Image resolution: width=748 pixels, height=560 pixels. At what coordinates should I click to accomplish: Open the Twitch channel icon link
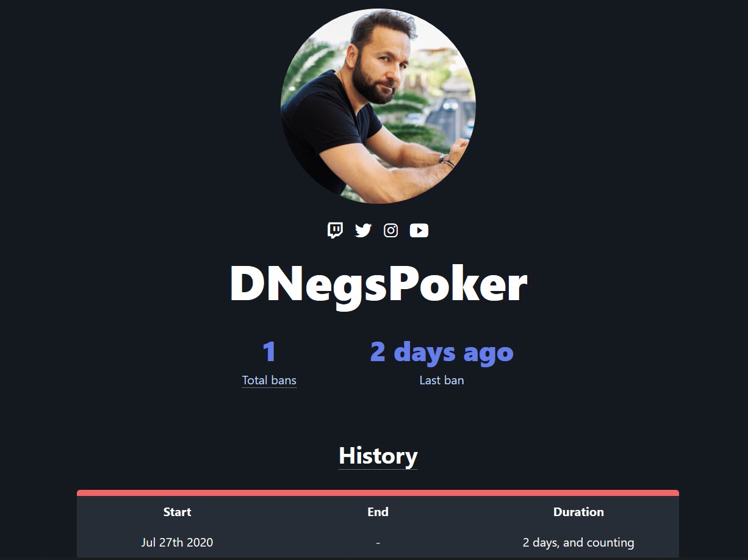pyautogui.click(x=335, y=230)
